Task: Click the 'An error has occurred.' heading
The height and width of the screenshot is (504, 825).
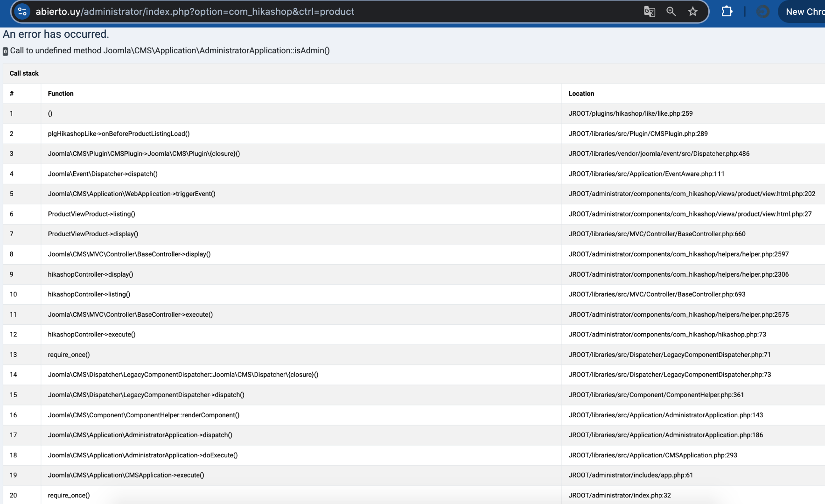Action: coord(56,34)
